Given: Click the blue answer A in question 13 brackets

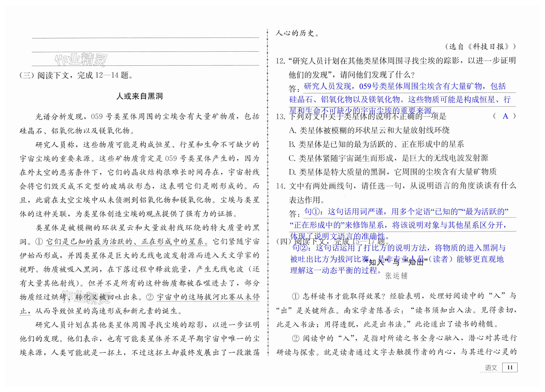Looking at the screenshot, I should tap(505, 116).
